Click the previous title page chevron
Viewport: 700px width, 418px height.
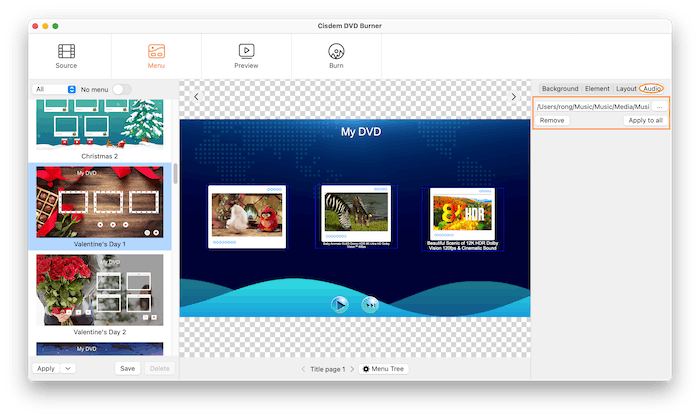coord(304,369)
